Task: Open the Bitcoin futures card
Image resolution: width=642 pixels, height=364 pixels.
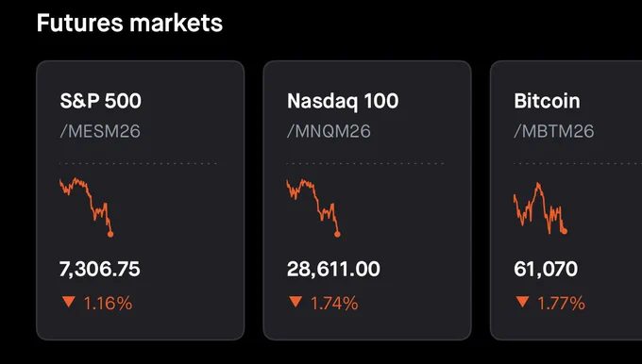Action: pyautogui.click(x=566, y=200)
